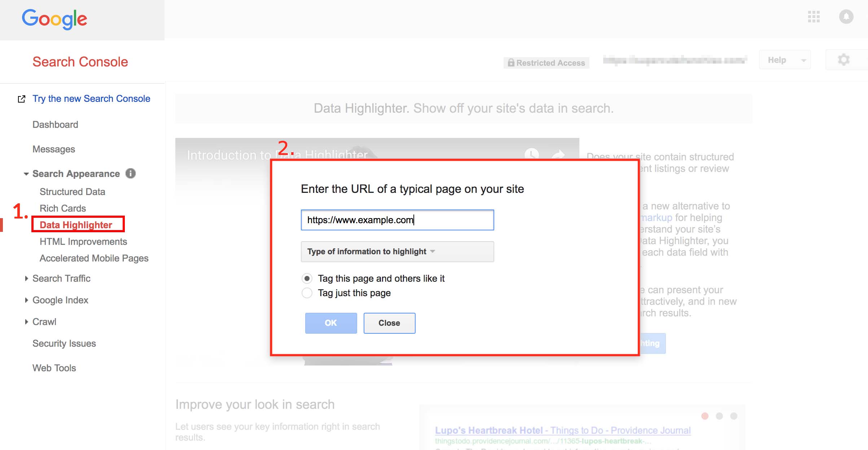
Task: Click the Restricted Access badge
Action: click(546, 63)
